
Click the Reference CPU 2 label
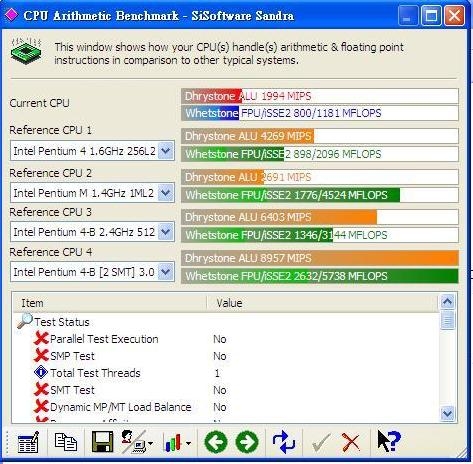coord(50,173)
